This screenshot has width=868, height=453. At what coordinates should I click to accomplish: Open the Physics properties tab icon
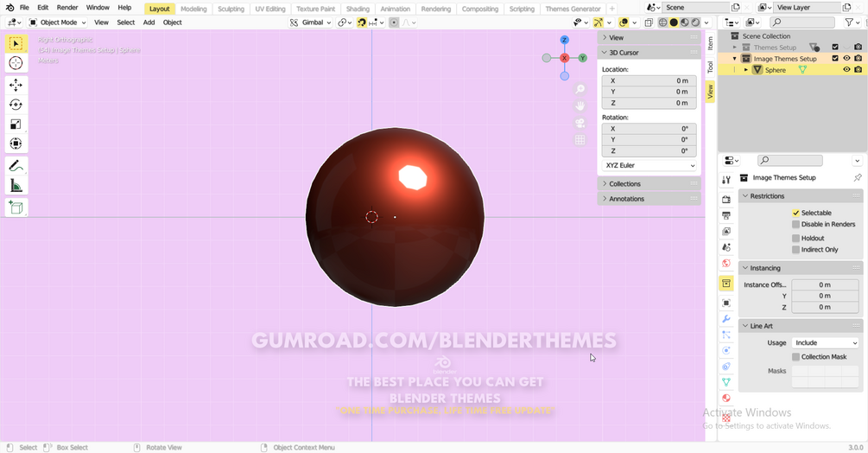click(726, 350)
